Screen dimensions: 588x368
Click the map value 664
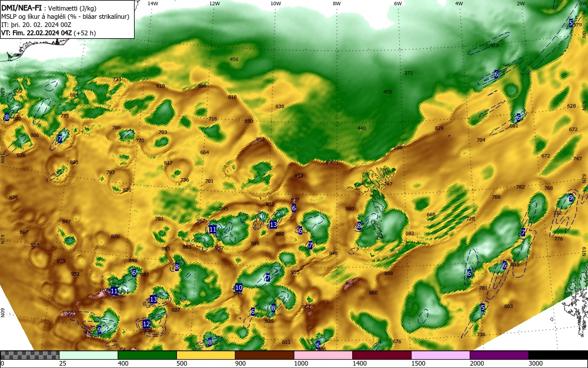click(205, 152)
